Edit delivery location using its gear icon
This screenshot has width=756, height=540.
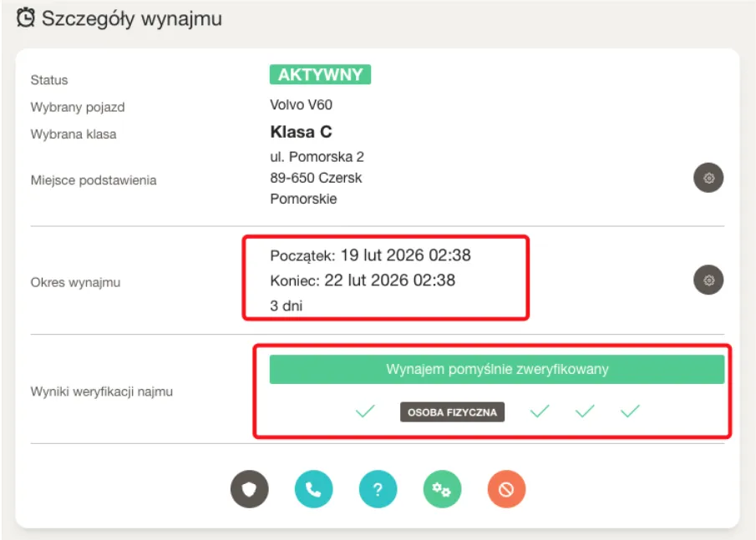[708, 178]
